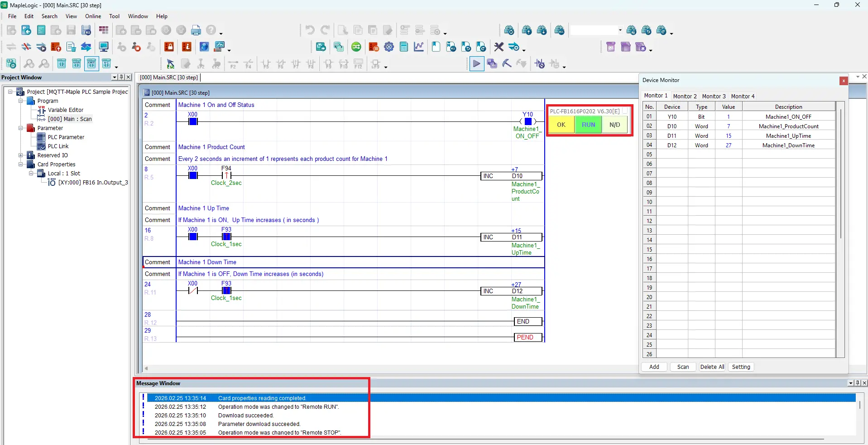Click the crossed wrench tools icon

[499, 47]
